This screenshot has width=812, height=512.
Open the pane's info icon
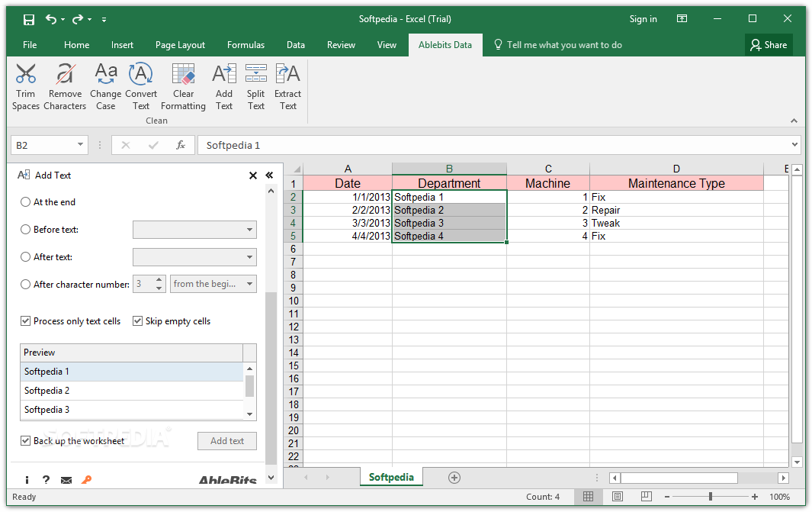[x=27, y=480]
